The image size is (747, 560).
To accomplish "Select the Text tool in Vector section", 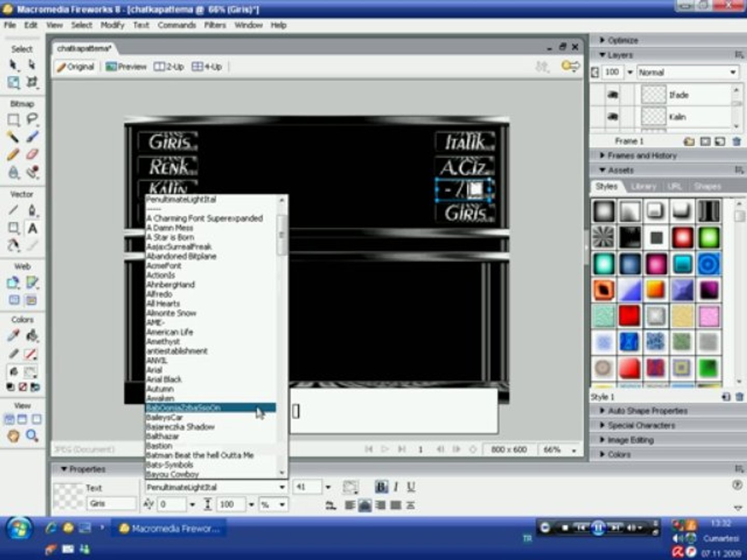I will (x=32, y=229).
